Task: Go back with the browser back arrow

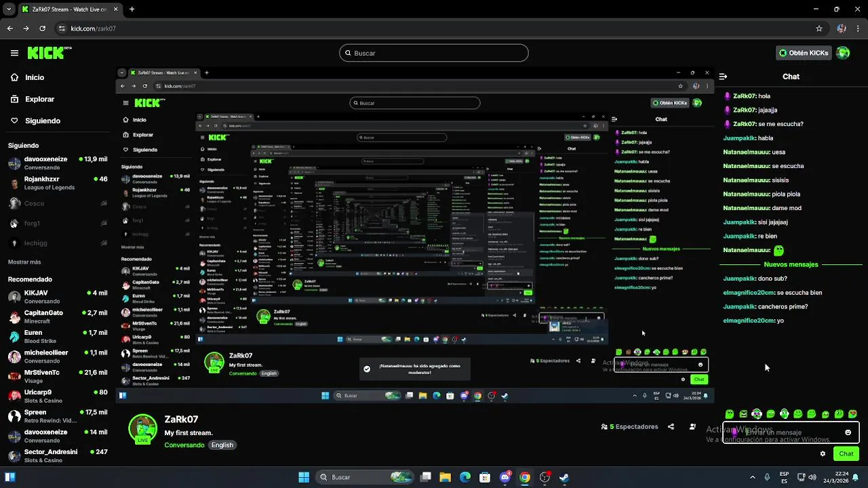Action: (9, 28)
